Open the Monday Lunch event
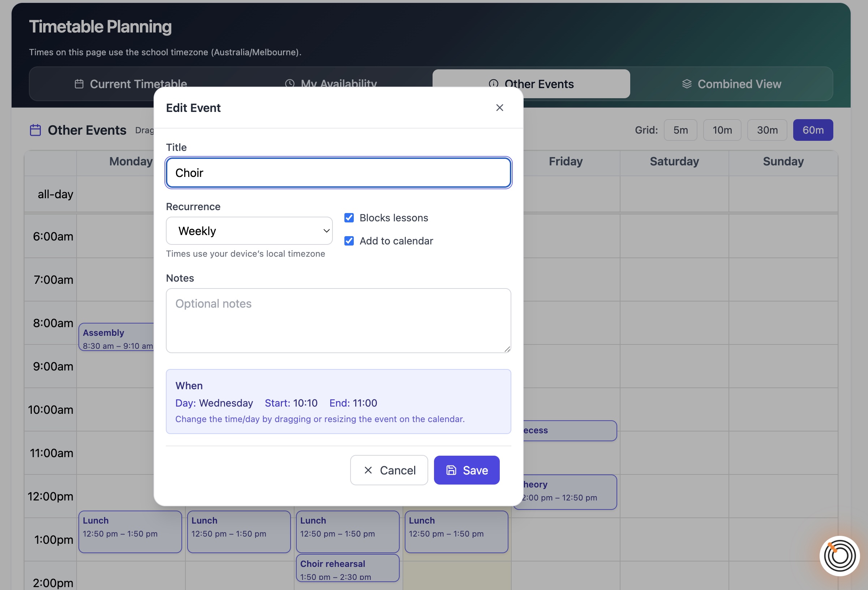This screenshot has width=868, height=590. (x=130, y=532)
